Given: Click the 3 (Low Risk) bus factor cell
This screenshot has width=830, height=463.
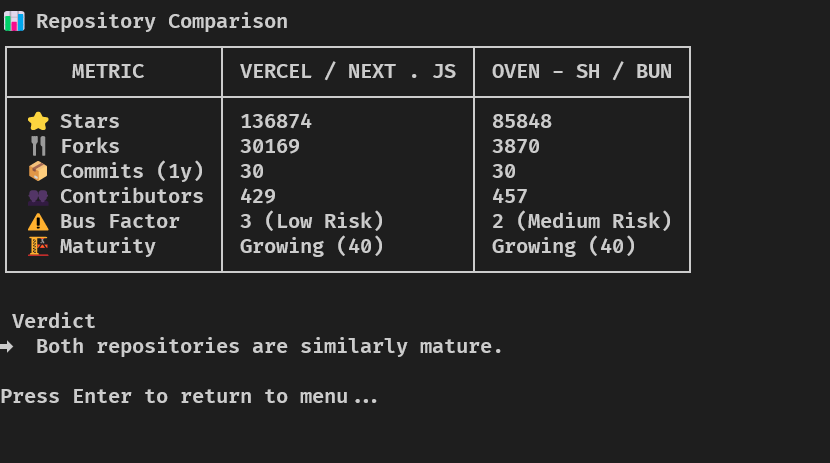Looking at the screenshot, I should [x=312, y=221].
